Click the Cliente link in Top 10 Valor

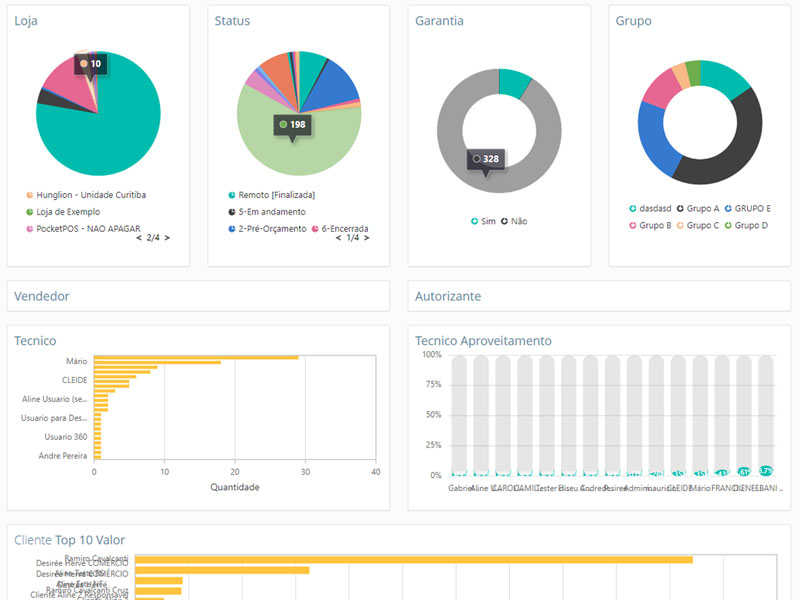tap(32, 540)
